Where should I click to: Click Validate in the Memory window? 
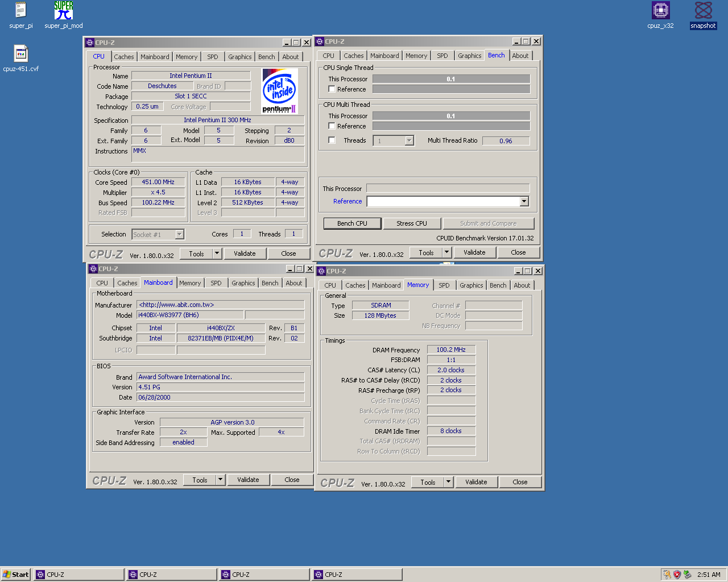pyautogui.click(x=476, y=482)
